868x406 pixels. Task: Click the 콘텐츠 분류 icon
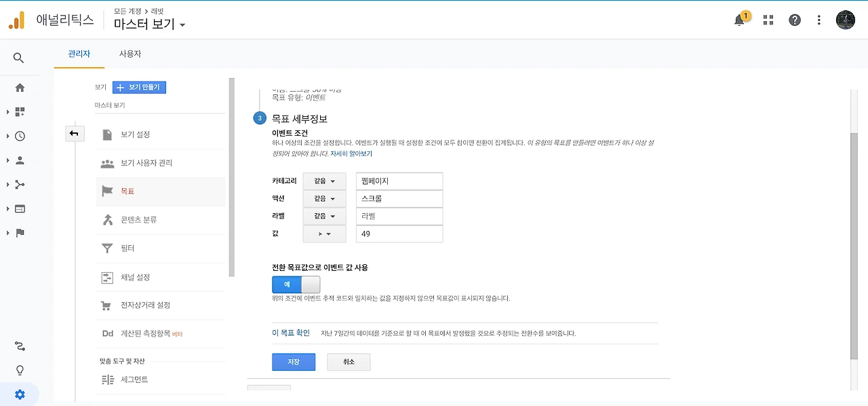tap(107, 220)
